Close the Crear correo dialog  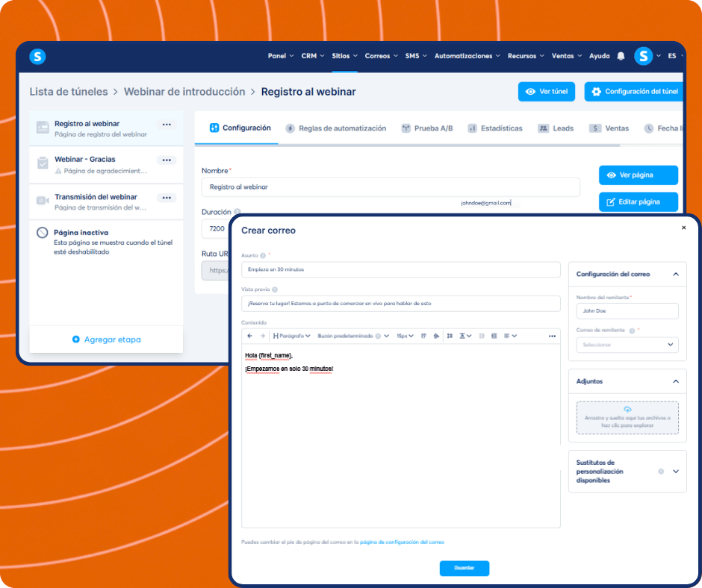683,228
